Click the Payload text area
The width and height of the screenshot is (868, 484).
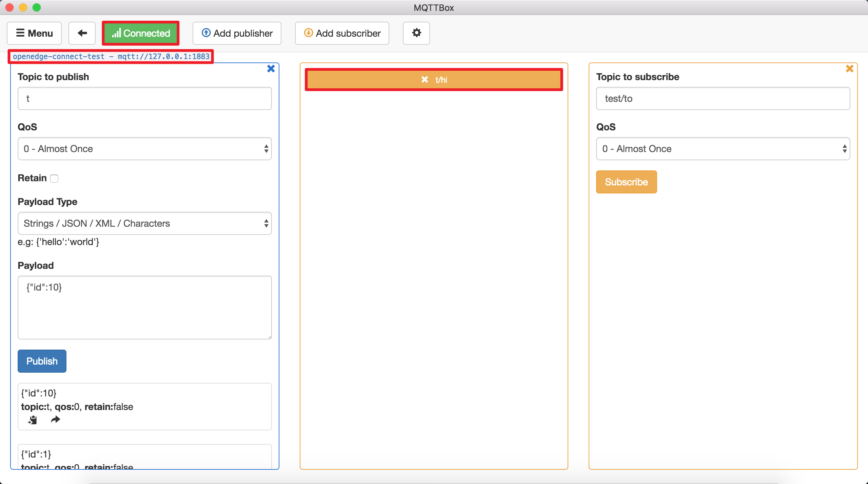[x=144, y=307]
